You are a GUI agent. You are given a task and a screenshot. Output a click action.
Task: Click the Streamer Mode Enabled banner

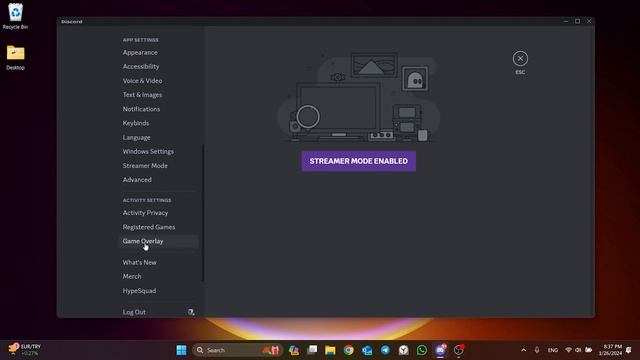(x=358, y=161)
